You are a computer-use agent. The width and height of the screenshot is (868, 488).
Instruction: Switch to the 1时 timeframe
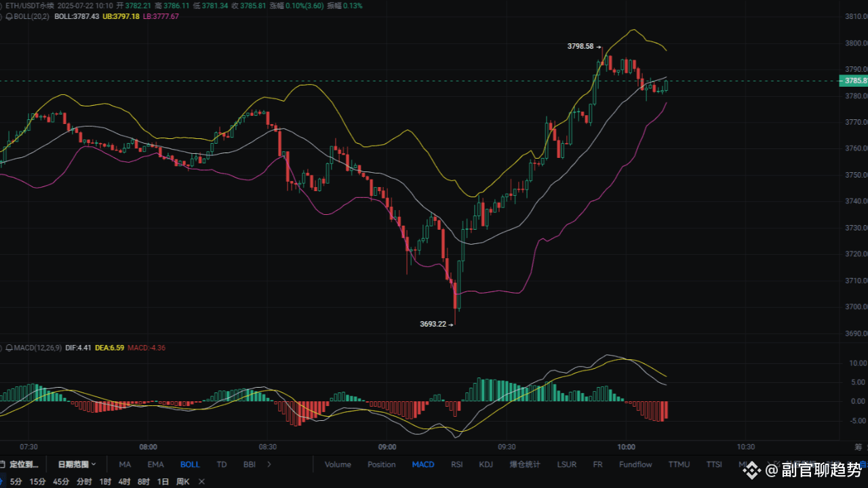(x=105, y=481)
